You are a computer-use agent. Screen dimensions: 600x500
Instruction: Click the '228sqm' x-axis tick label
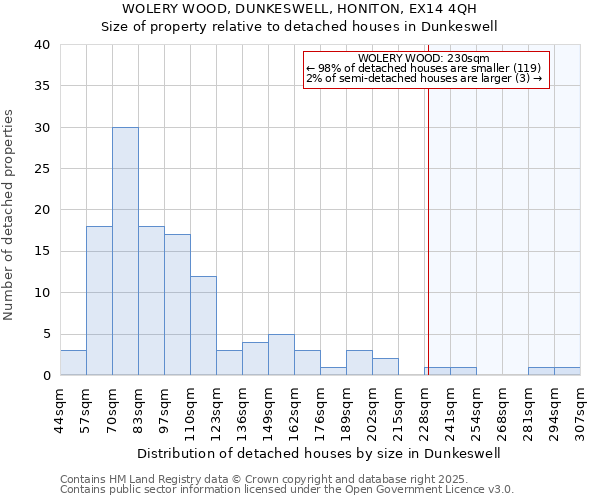[x=424, y=410]
